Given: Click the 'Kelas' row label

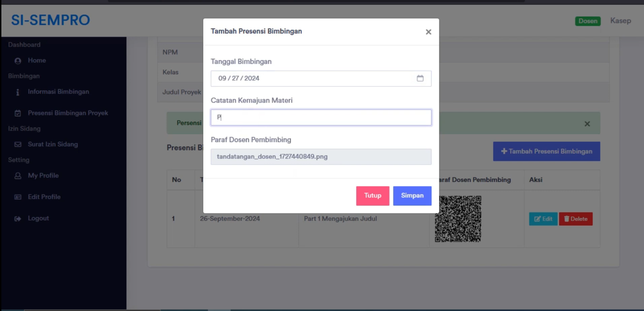Looking at the screenshot, I should 170,72.
